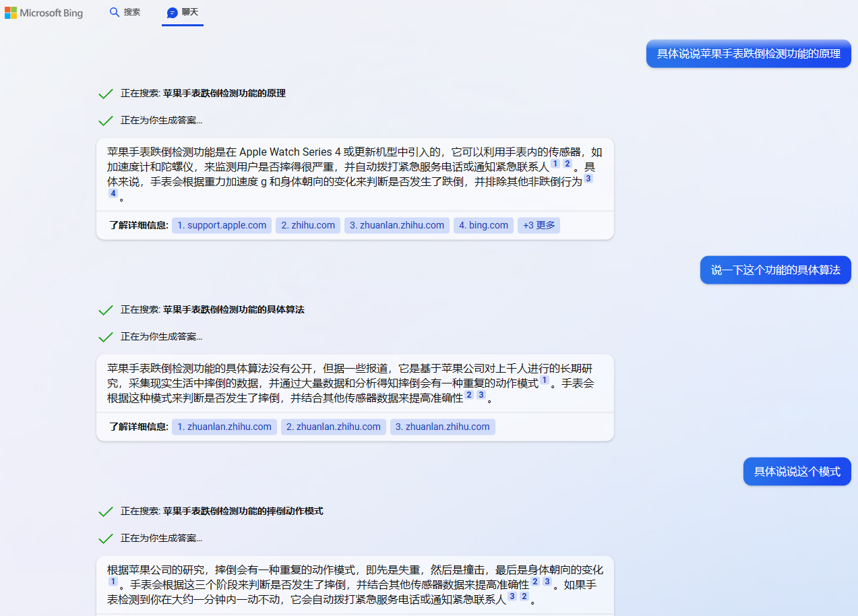Open first zhuanlan.zhihu.com link in second answer
The width and height of the screenshot is (858, 616).
tap(224, 427)
